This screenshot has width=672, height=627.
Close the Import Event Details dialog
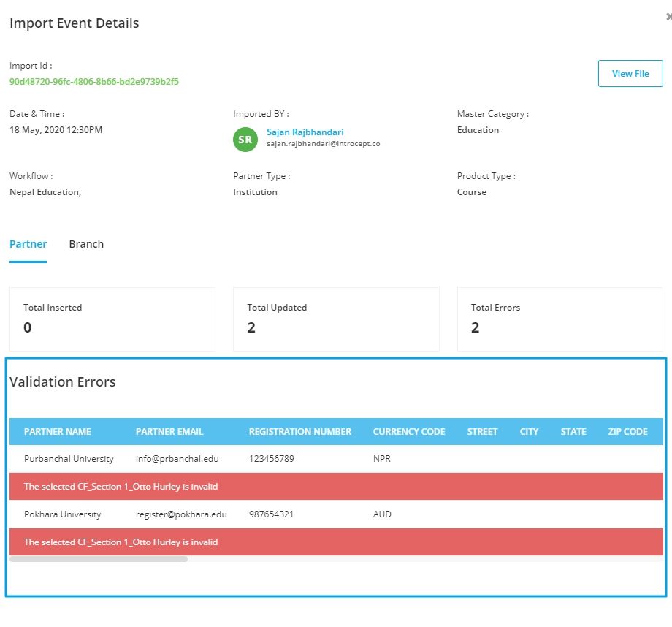669,17
